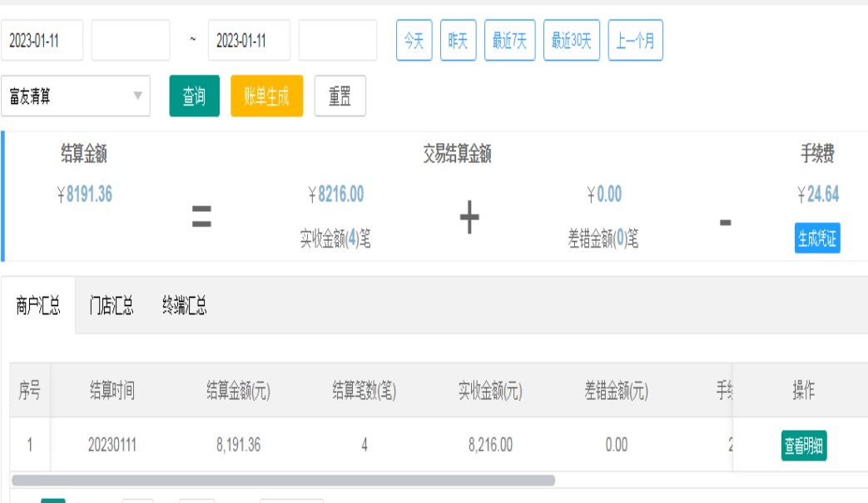Click the table's horizontal scrollbar
The image size is (868, 503).
(x=283, y=481)
